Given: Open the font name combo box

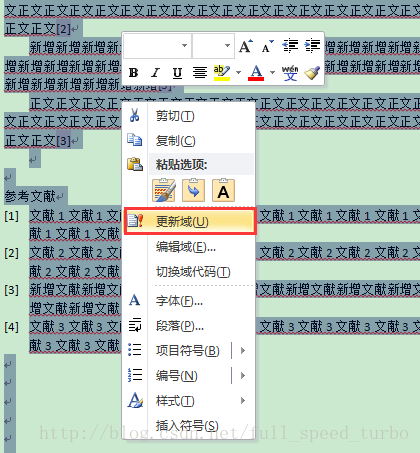Looking at the screenshot, I should point(157,46).
